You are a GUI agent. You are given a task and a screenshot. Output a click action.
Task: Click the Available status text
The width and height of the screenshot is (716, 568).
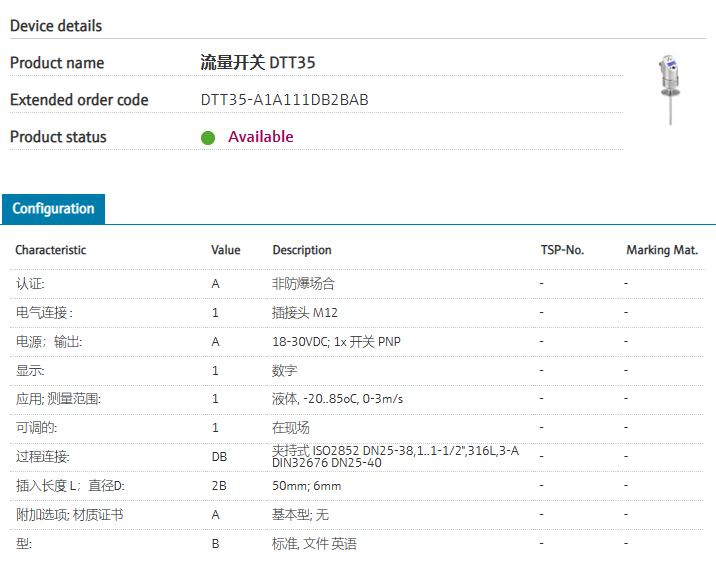(x=261, y=137)
